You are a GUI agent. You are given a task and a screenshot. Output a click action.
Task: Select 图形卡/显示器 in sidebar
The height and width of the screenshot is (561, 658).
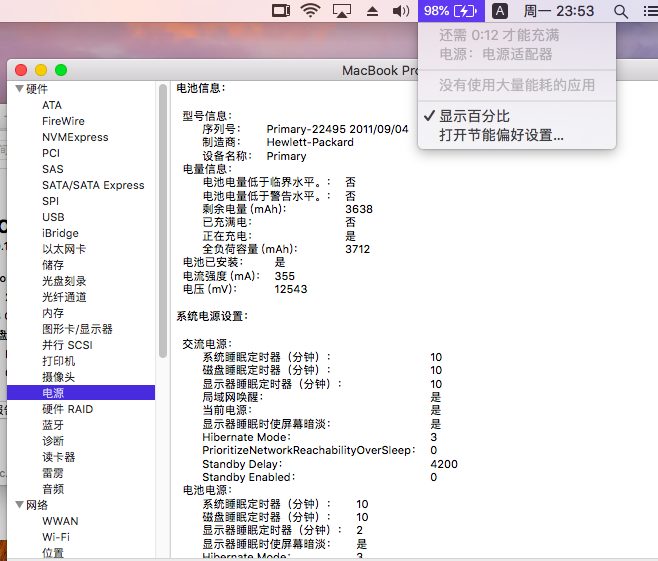(77, 329)
